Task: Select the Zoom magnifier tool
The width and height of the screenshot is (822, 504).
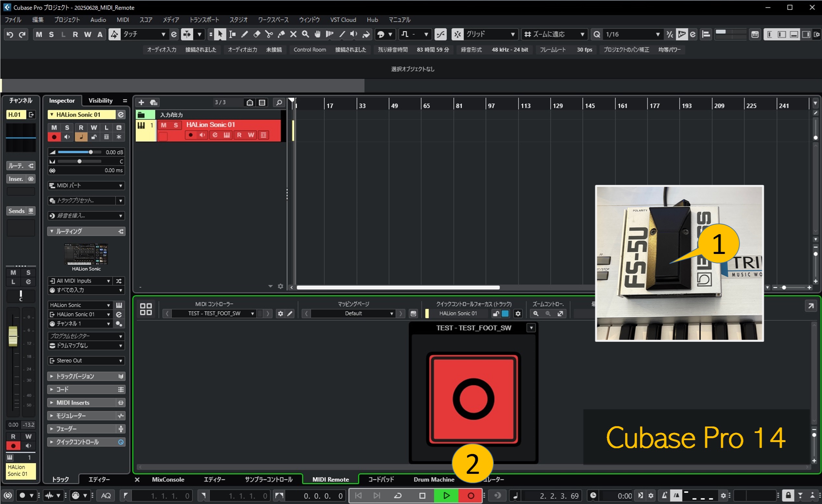Action: coord(305,34)
